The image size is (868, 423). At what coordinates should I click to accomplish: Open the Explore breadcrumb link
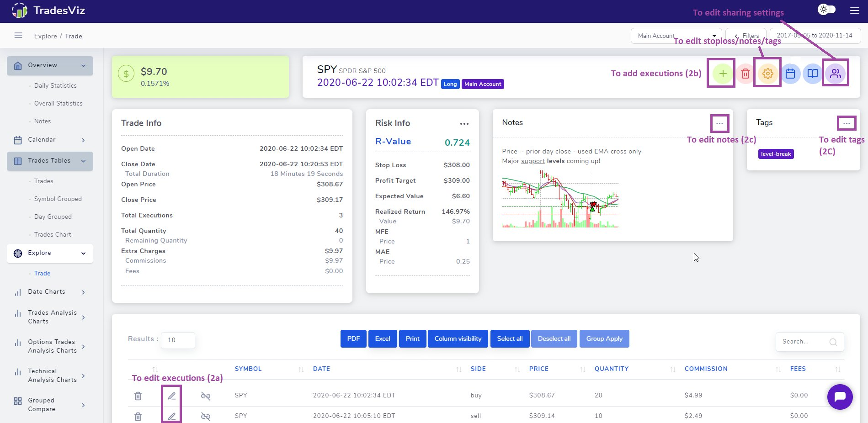tap(46, 36)
